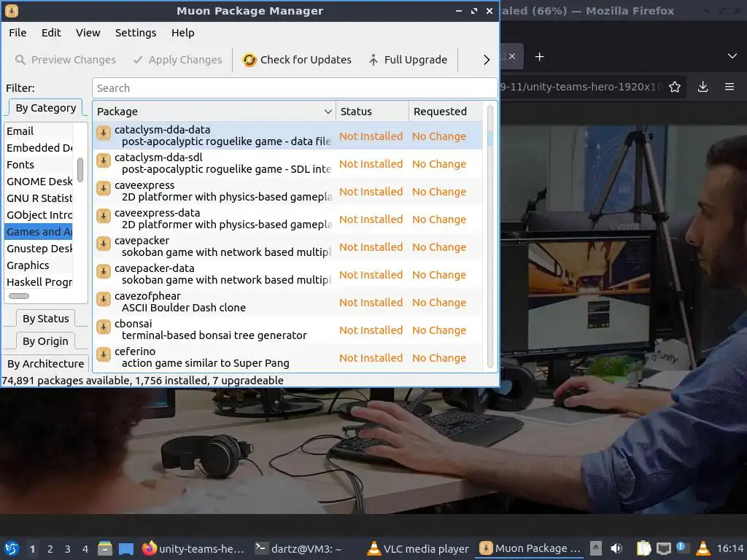Bookmark the page with Firefox star icon

[x=675, y=87]
